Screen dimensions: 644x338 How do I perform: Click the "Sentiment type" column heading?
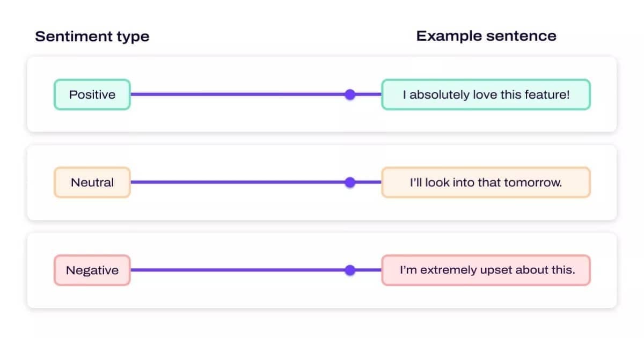click(92, 36)
